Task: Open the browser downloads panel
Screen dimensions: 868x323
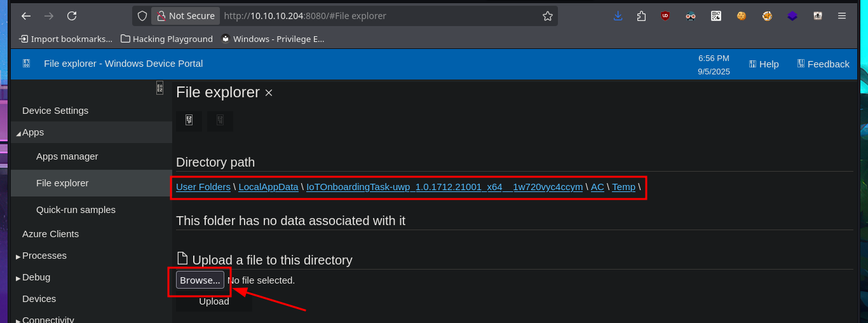Action: [618, 16]
